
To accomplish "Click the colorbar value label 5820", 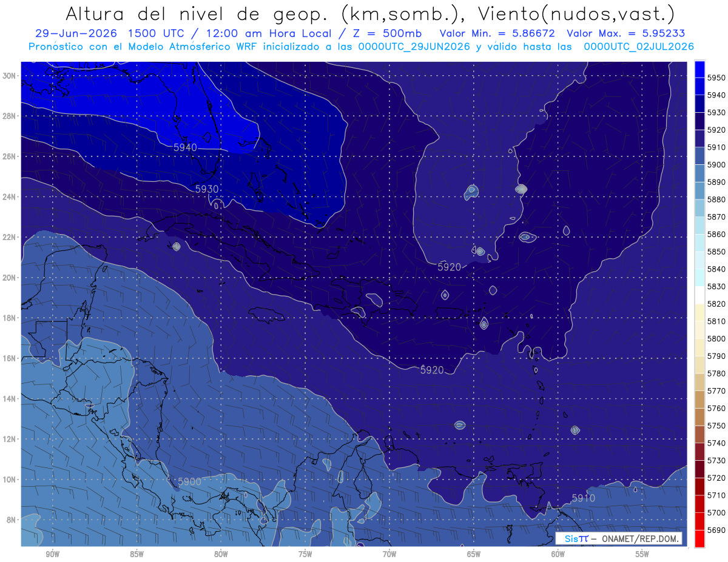I will tap(716, 304).
